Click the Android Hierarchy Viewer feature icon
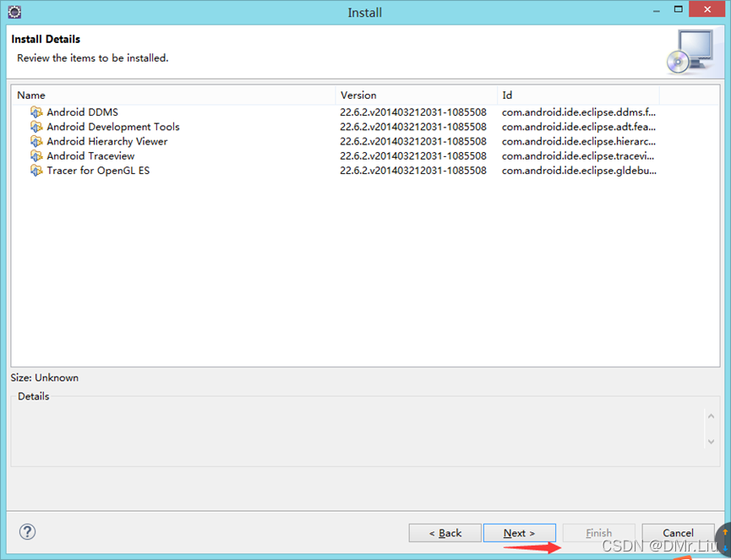Screen dimensions: 731x560 (x=36, y=141)
